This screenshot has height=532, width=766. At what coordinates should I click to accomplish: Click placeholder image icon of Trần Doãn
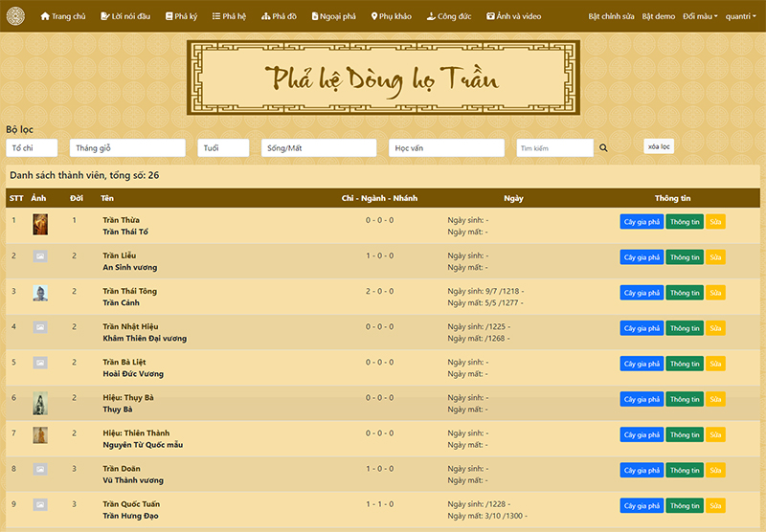(40, 470)
